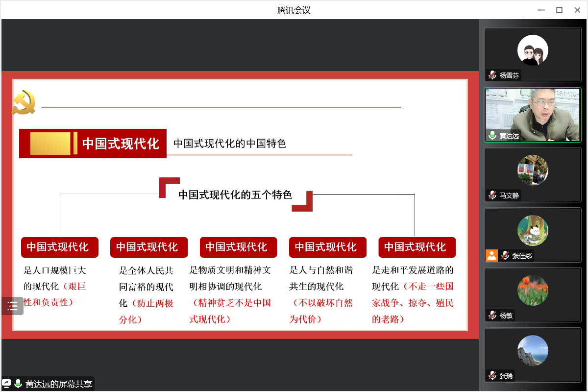The width and height of the screenshot is (588, 392).
Task: Select 杨敏's orange tulip avatar
Action: coord(533,291)
